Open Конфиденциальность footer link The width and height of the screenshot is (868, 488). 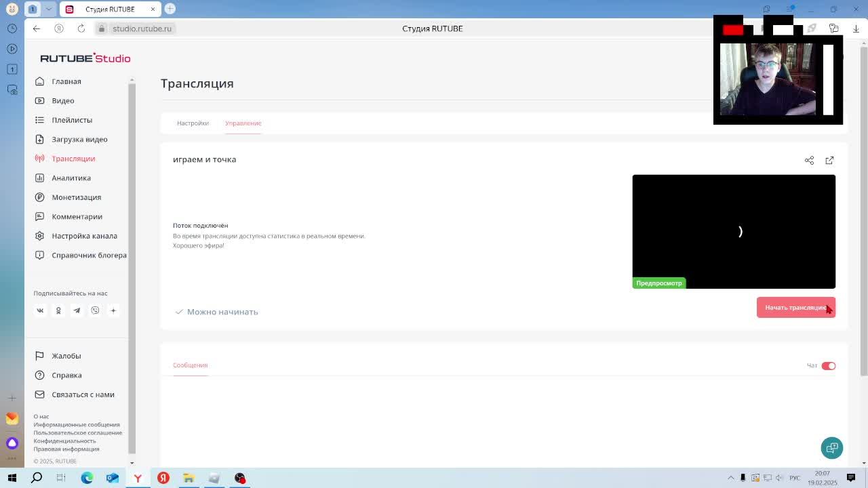click(64, 441)
